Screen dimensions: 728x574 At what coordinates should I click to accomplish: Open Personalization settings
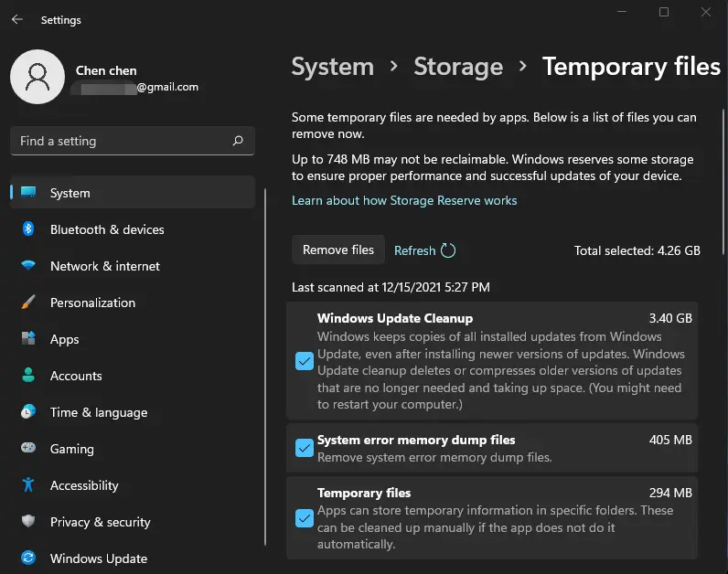(133, 303)
